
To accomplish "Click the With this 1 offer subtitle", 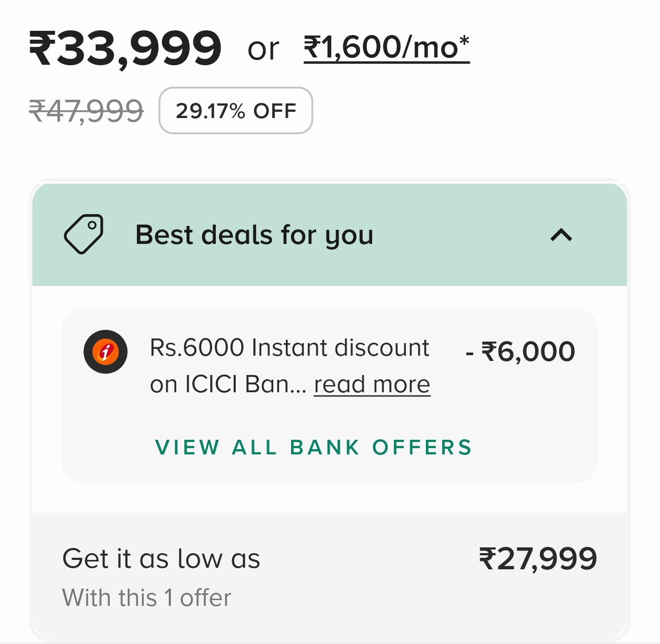I will pyautogui.click(x=146, y=598).
